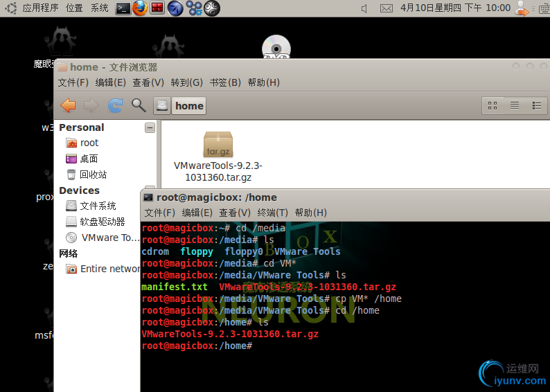550x392 pixels.
Task: Open 终端(T) menu in terminal window
Action: click(x=272, y=213)
